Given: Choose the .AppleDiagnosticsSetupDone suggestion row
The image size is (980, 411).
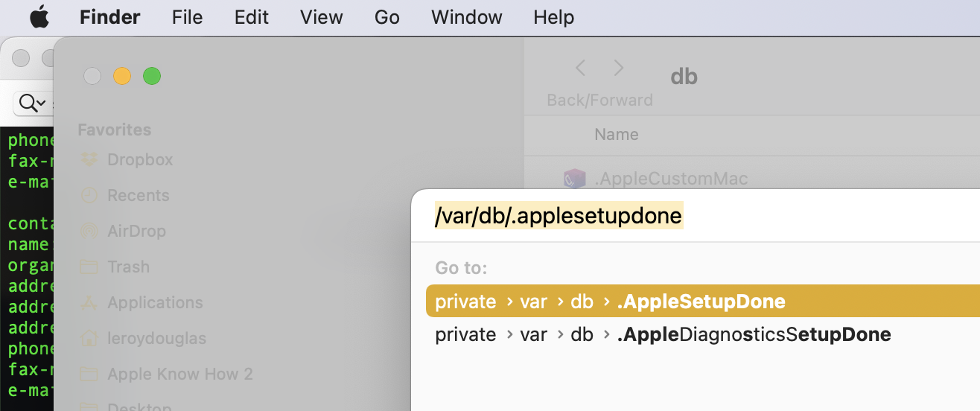Looking at the screenshot, I should (703, 334).
